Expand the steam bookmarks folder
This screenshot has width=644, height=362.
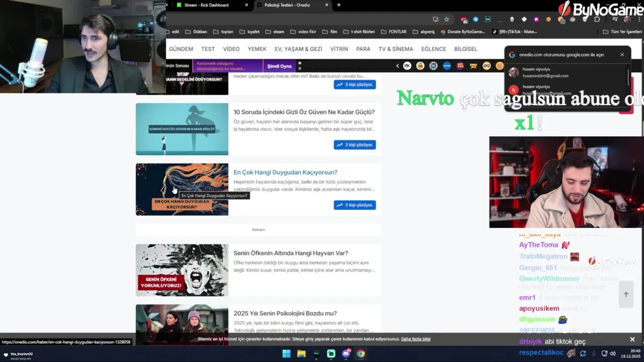[275, 32]
